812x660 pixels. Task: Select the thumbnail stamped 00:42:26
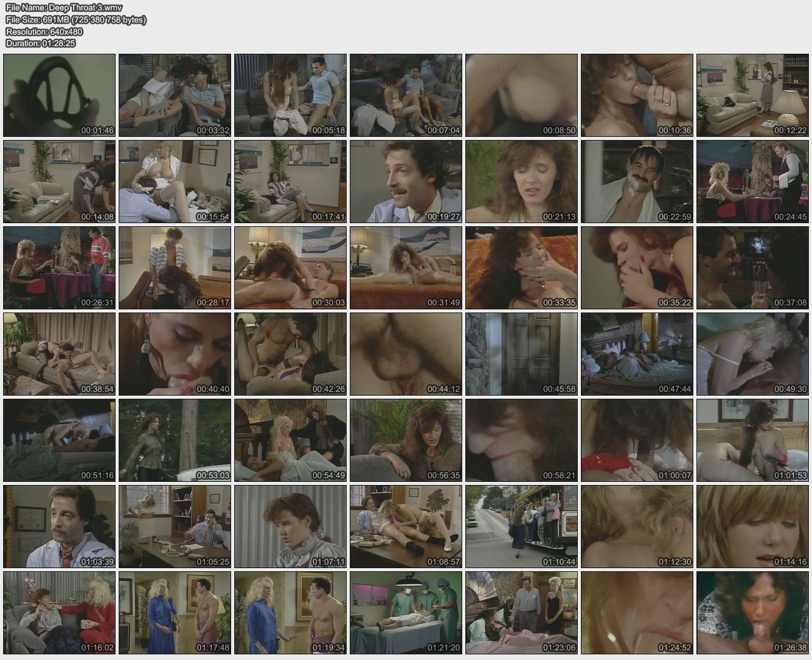(x=290, y=354)
